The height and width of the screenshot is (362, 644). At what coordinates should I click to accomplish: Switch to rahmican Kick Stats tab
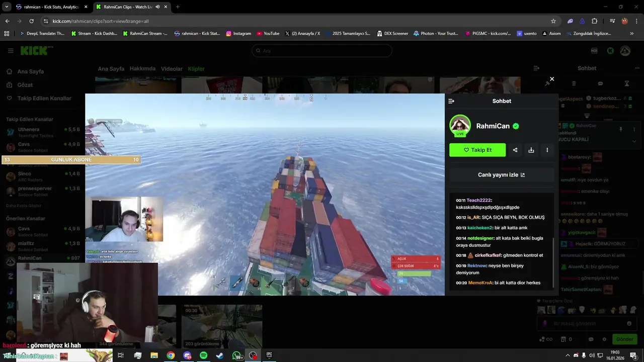[x=52, y=7]
